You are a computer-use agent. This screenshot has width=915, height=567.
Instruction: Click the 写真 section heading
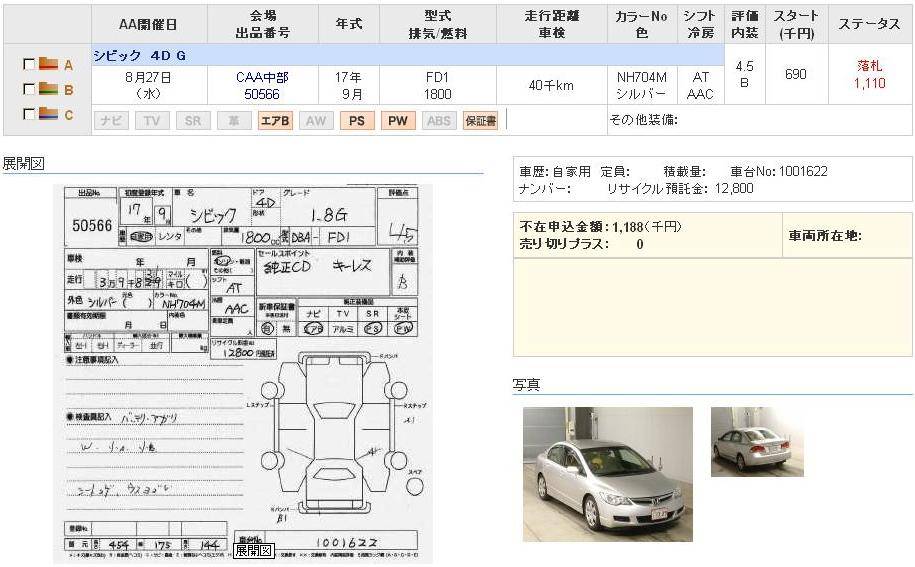click(526, 384)
